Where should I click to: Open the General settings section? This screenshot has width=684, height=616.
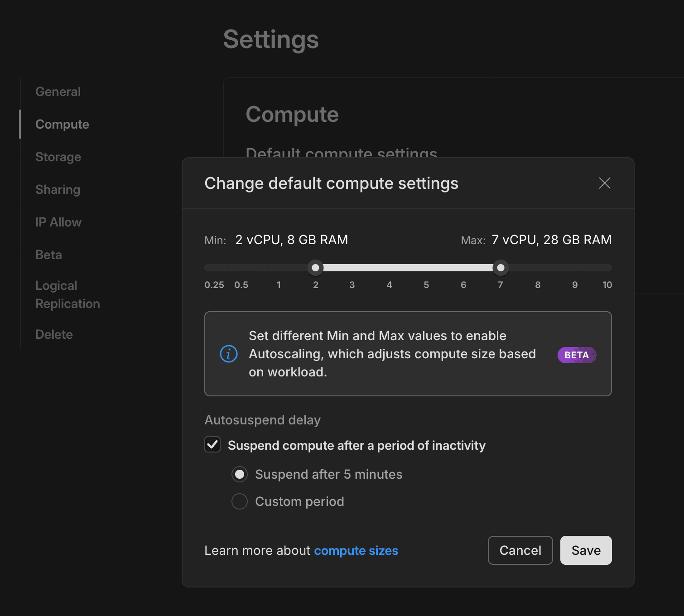coord(58,91)
